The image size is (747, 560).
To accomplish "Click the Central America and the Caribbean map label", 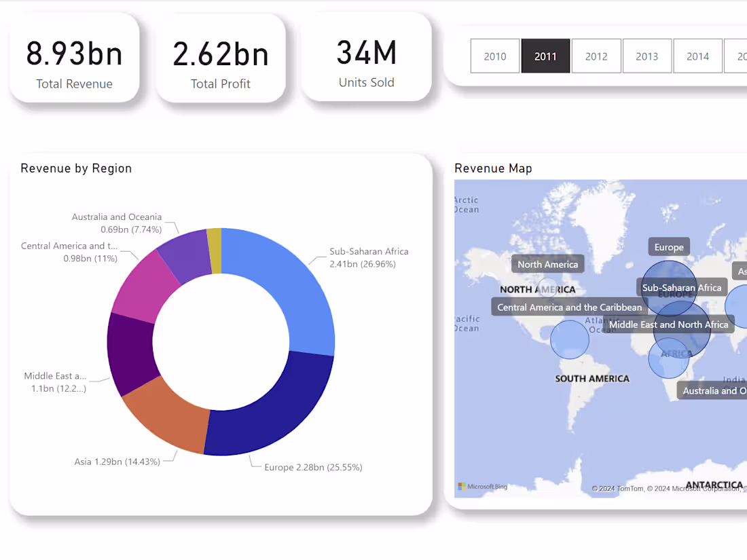I will pos(569,307).
